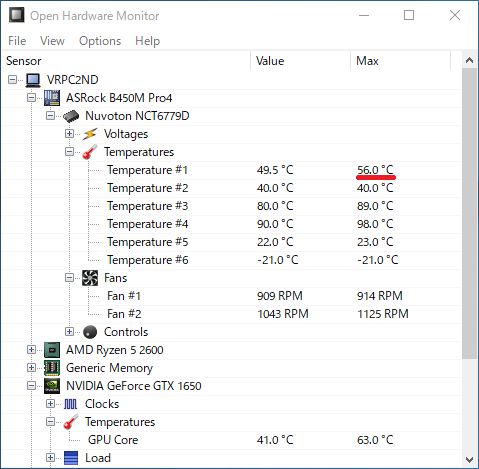The image size is (479, 469).
Task: Click the Controls black knob icon
Action: click(90, 332)
